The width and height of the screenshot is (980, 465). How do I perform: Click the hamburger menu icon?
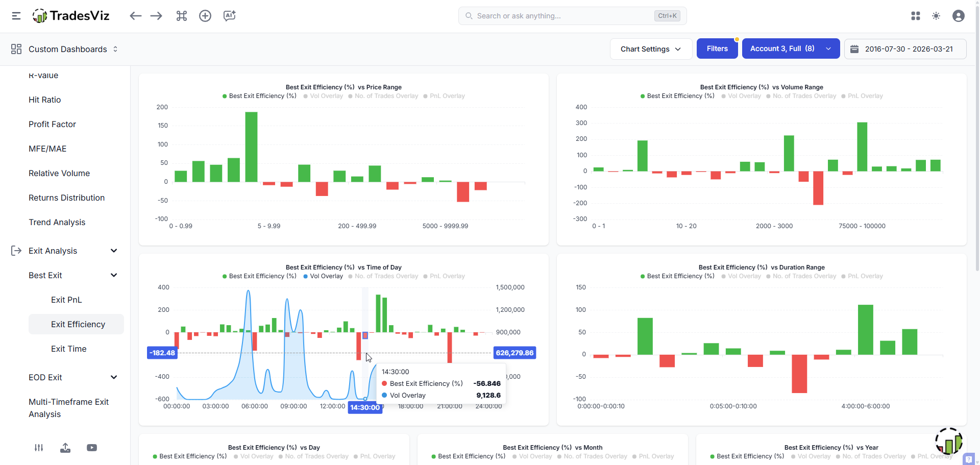[16, 16]
